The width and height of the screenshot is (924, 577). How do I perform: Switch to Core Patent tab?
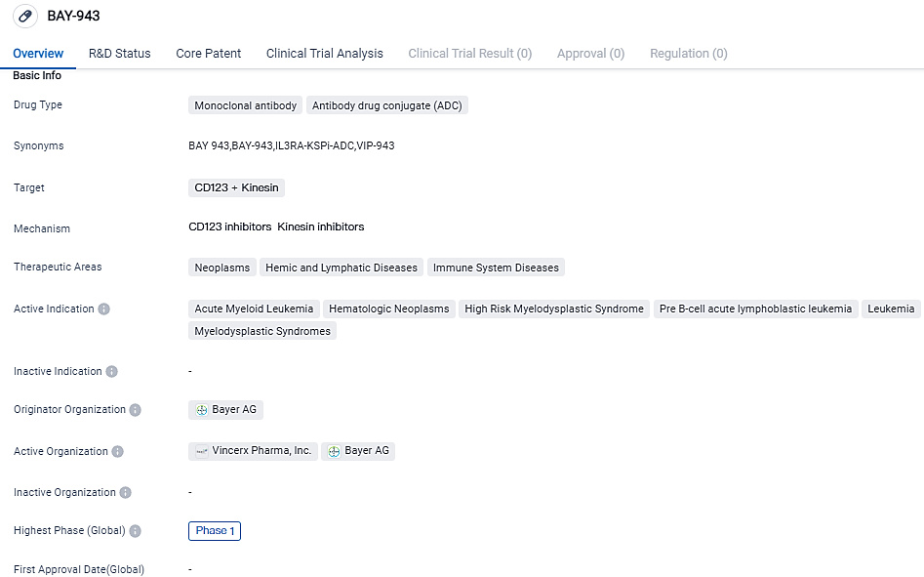click(x=208, y=54)
